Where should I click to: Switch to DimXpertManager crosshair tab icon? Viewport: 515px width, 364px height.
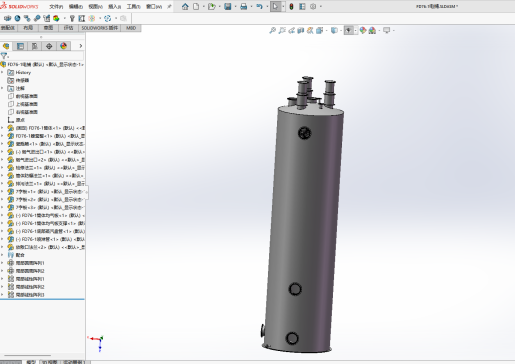[x=49, y=46]
